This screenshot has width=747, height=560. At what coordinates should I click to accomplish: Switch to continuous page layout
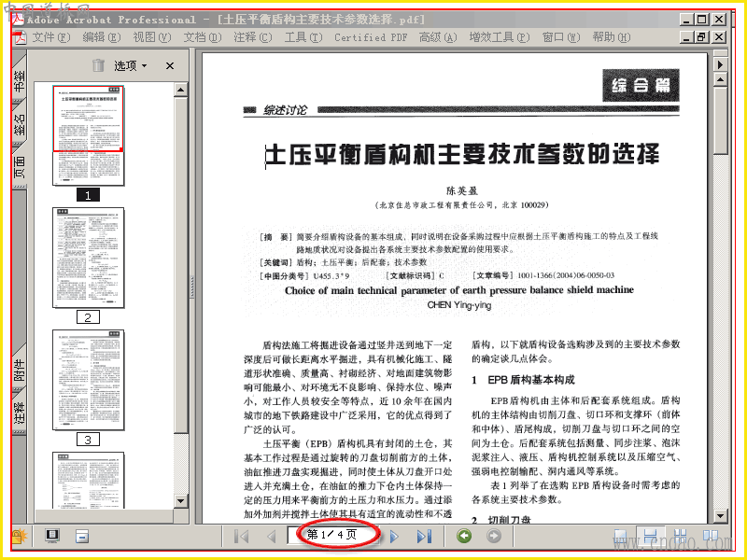tap(650, 536)
